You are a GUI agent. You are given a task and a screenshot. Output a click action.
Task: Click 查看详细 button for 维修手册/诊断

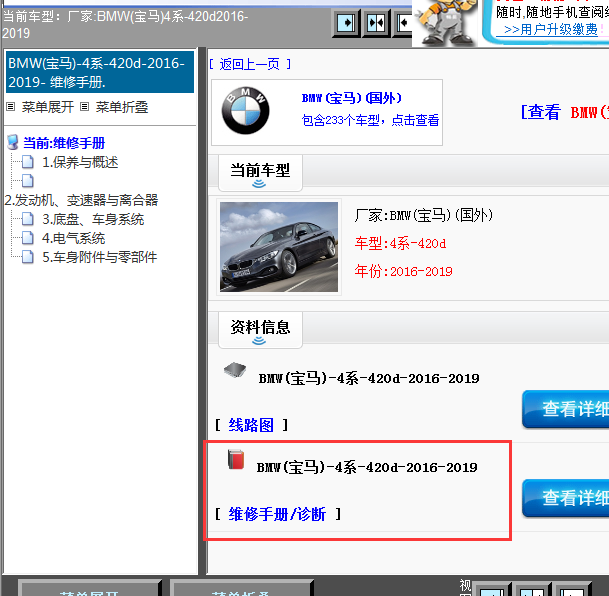(x=566, y=498)
